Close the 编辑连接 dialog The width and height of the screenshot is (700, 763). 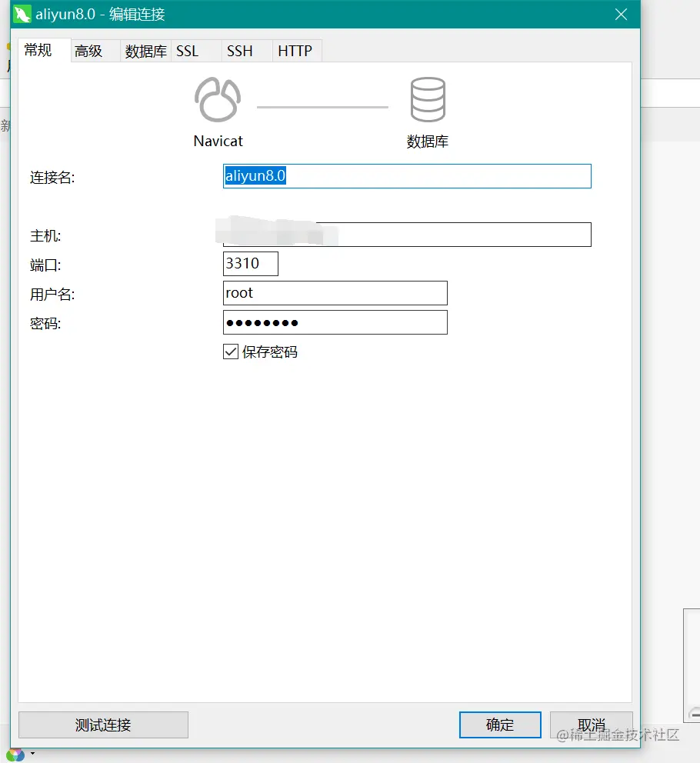coord(621,15)
